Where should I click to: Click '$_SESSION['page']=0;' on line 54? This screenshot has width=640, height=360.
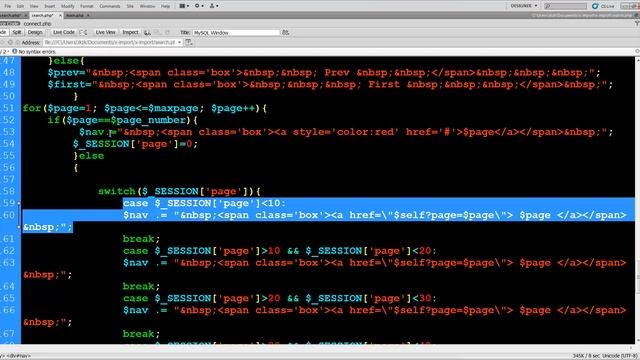tap(136, 144)
